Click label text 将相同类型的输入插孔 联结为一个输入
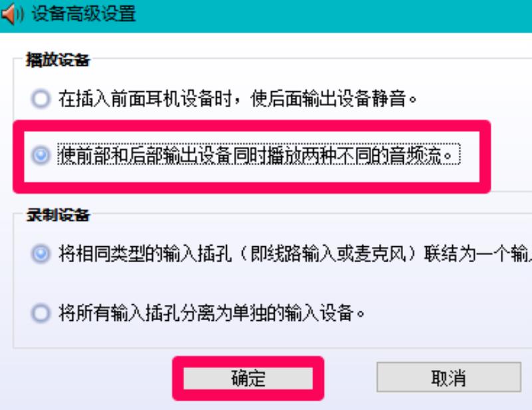The image size is (532, 410). point(295,254)
